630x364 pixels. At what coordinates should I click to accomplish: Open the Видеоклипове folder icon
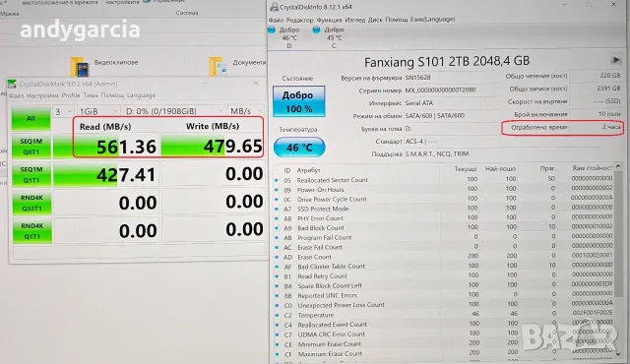80,66
